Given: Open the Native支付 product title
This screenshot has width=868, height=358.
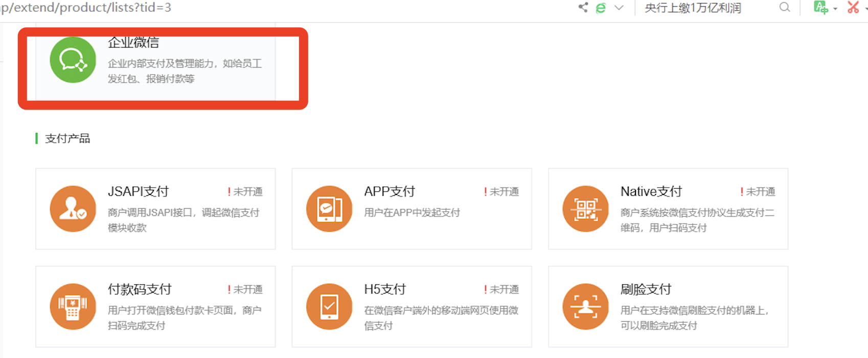Looking at the screenshot, I should [651, 191].
